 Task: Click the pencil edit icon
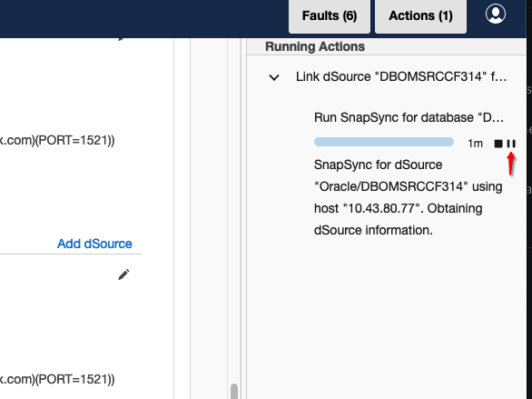click(123, 274)
